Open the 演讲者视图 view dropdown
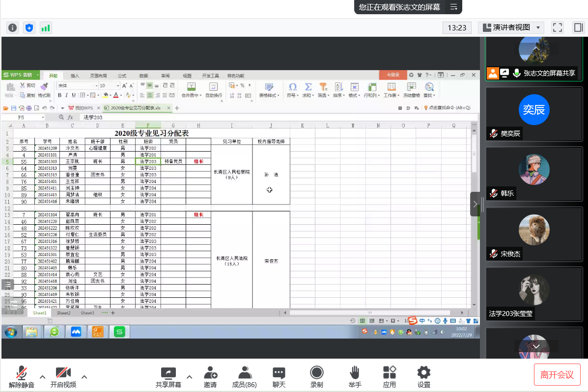 [512, 27]
